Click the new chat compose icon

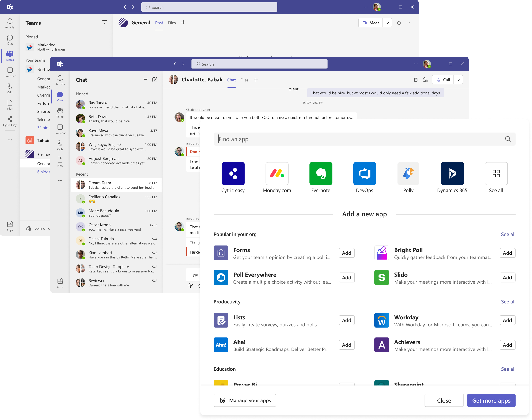155,80
